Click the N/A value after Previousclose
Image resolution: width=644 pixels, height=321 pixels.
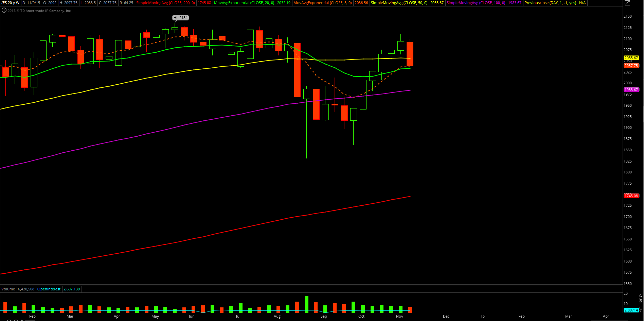(582, 3)
